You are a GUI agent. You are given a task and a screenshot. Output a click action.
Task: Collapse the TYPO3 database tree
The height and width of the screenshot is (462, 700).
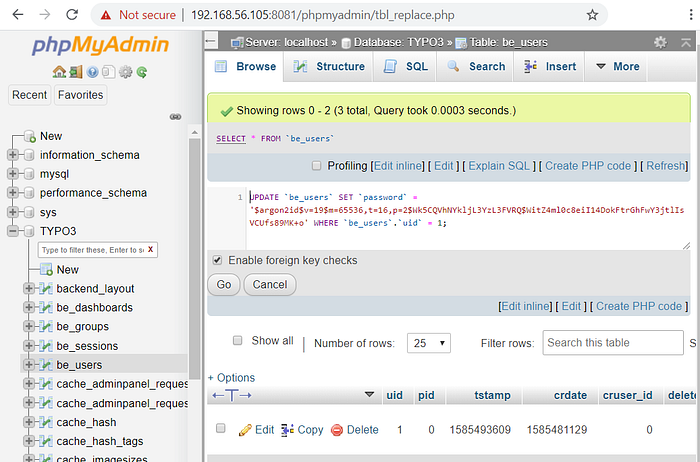[13, 231]
